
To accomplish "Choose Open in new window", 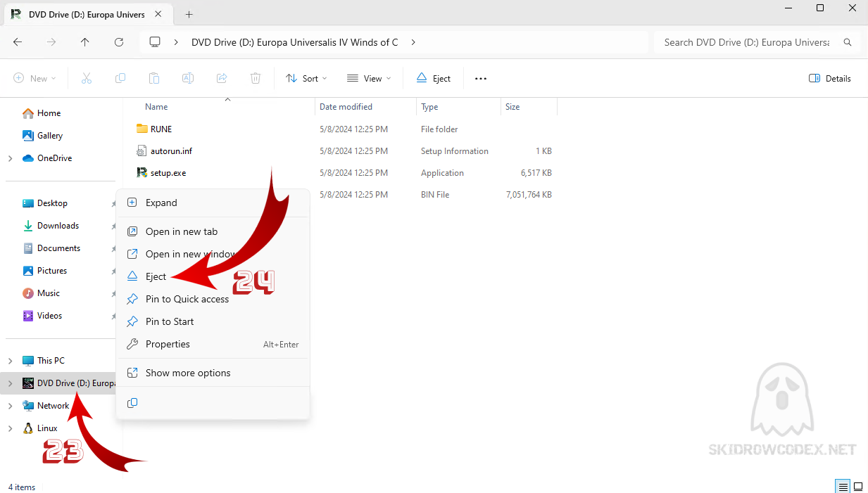I will click(x=213, y=254).
